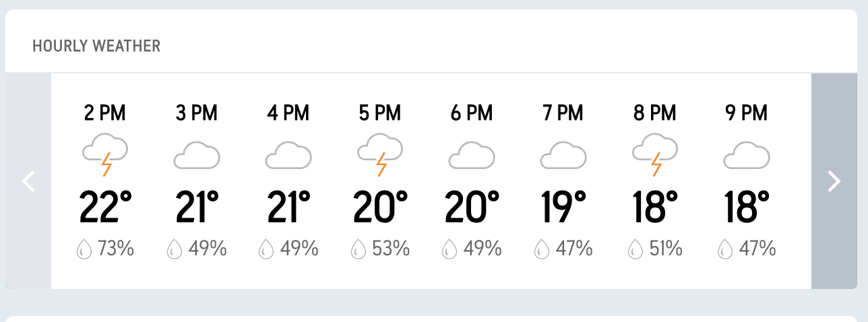Click the raindrop icon beside 73%
The height and width of the screenshot is (322, 868).
[x=84, y=250]
